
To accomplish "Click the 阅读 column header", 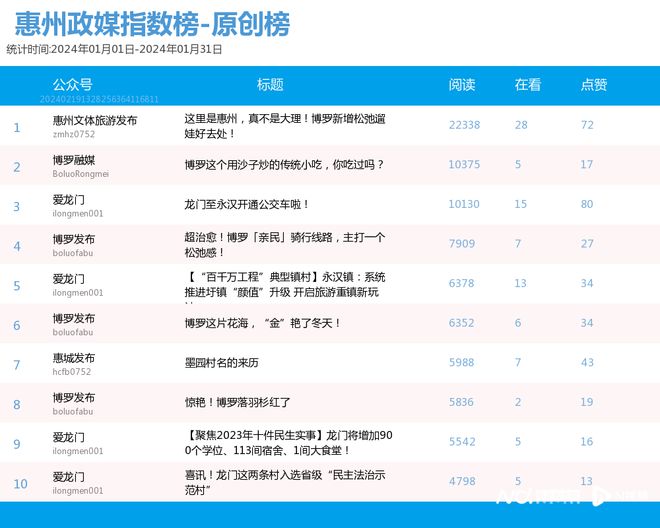I will click(462, 85).
